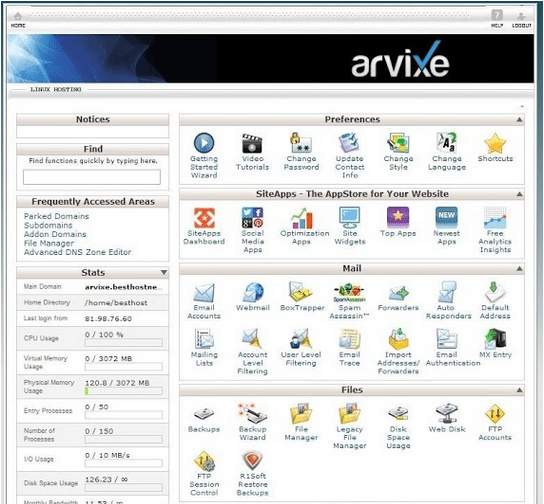Toggle the Stats panel arrow

[164, 273]
